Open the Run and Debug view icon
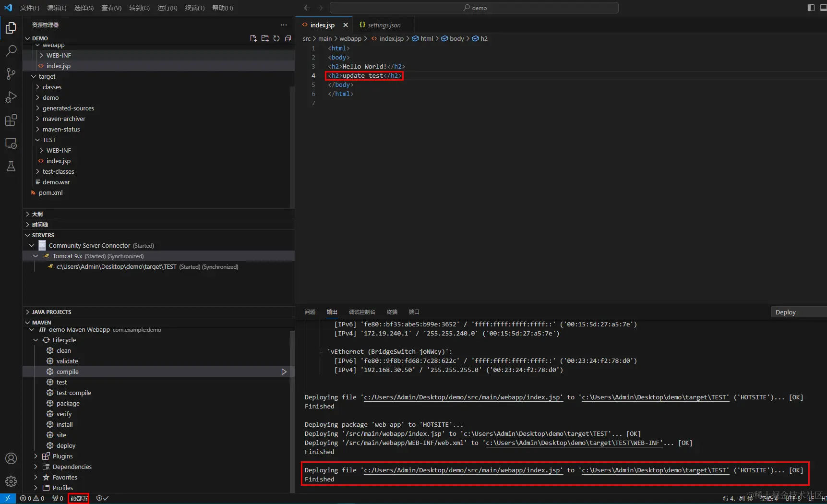This screenshot has width=827, height=504. tap(11, 97)
